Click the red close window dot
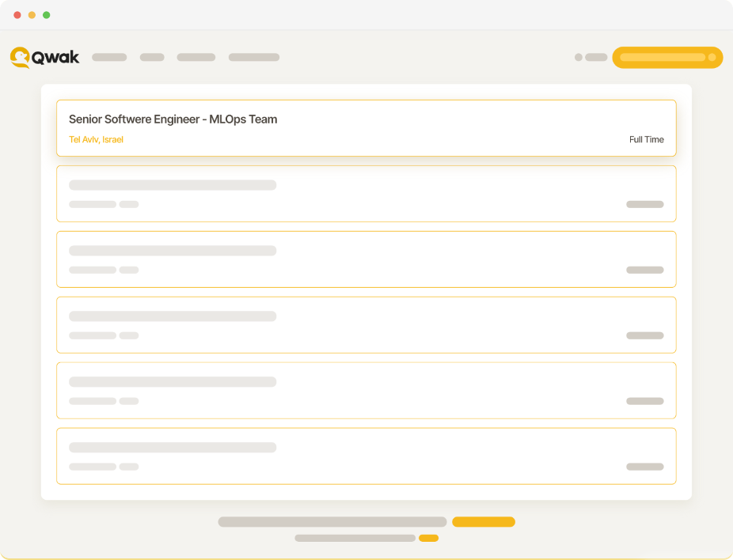This screenshot has width=733, height=560. [17, 15]
